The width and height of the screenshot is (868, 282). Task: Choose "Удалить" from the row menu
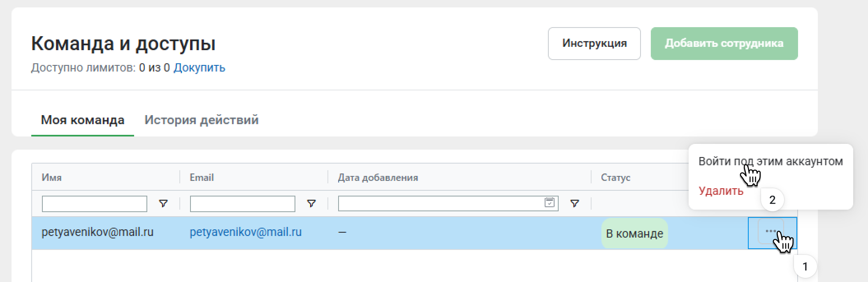[x=721, y=191]
